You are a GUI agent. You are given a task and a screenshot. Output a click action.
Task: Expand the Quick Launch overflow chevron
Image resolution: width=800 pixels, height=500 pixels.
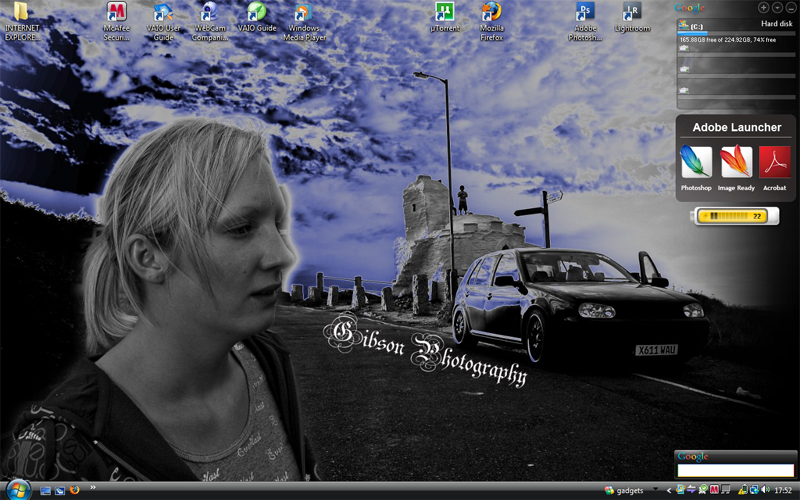(x=93, y=488)
